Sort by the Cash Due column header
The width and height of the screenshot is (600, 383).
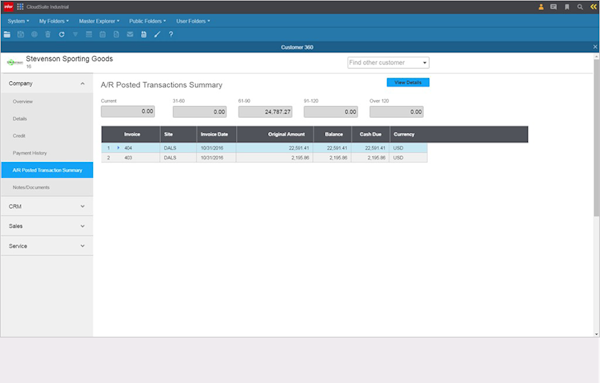click(x=370, y=134)
